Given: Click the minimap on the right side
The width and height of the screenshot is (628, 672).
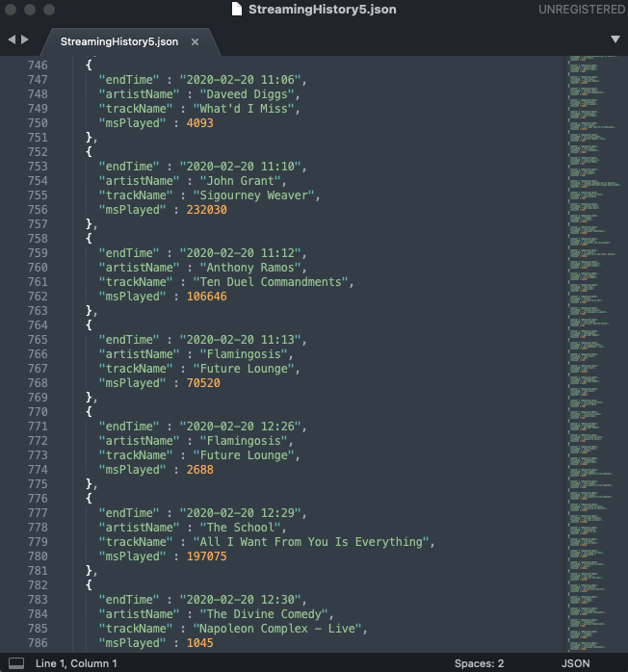Looking at the screenshot, I should point(596,353).
